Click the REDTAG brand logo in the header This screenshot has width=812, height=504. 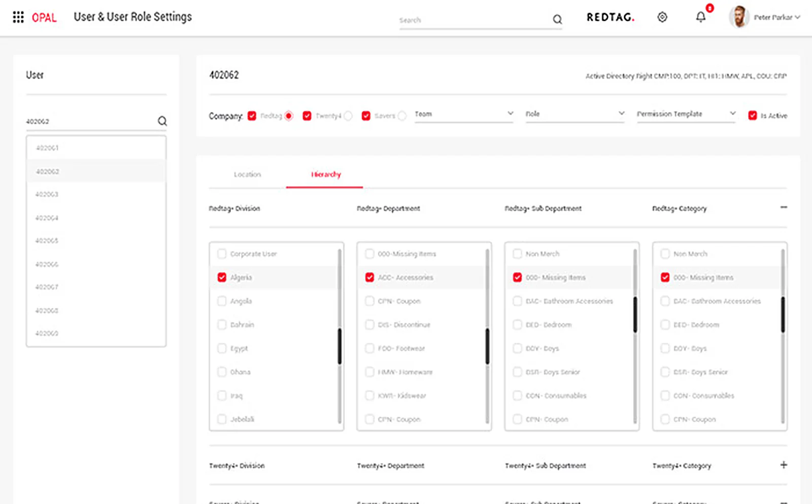coord(611,17)
